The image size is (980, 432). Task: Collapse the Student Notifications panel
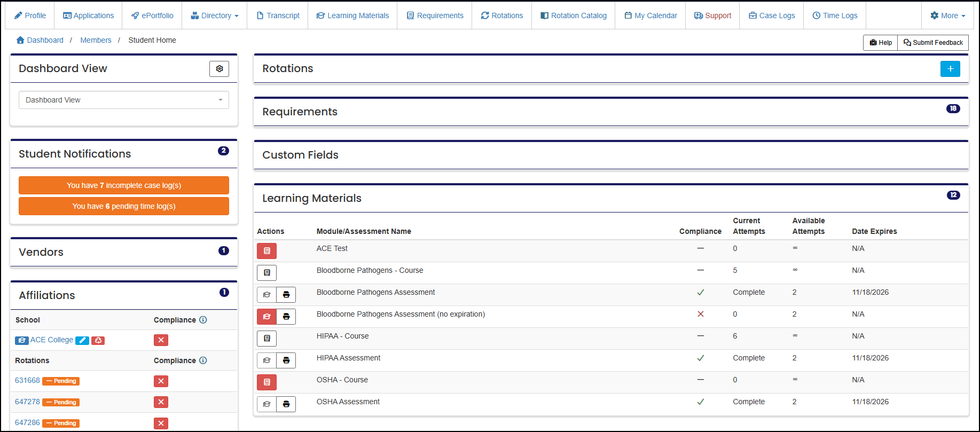124,154
